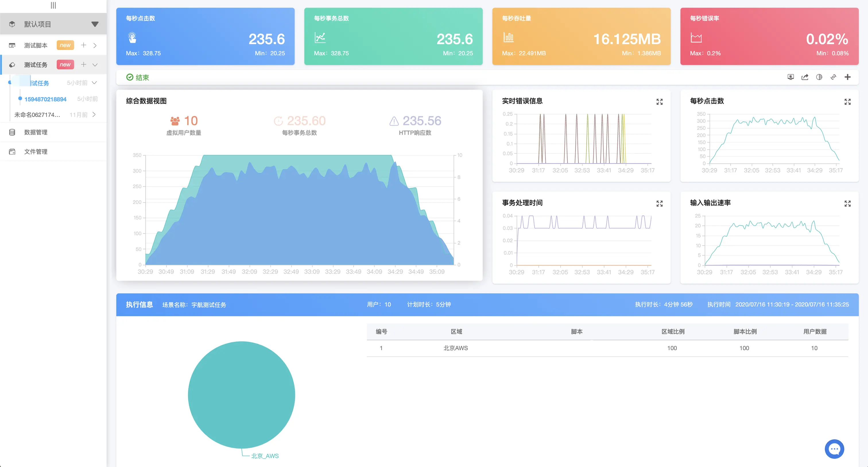Image resolution: width=868 pixels, height=467 pixels.
Task: Expand the 每秒点击数 chart fullscreen
Action: [847, 102]
